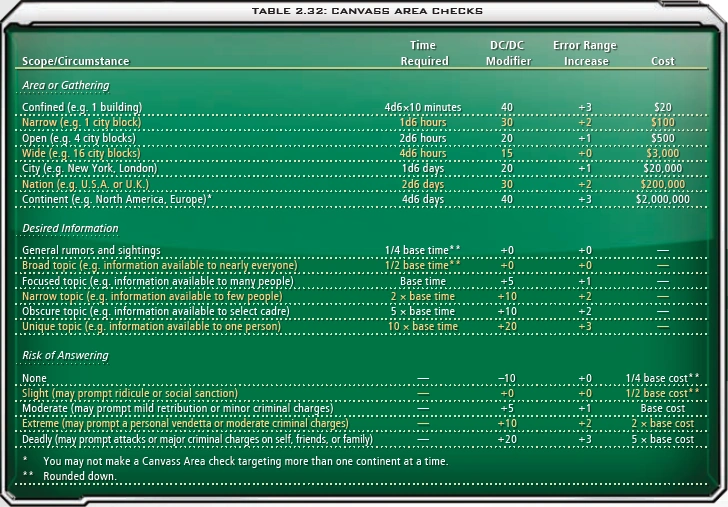Select row label 'Deadly (may prompt attacks or major criminal charges...)'
Image resolution: width=728 pixels, height=507 pixels.
[x=197, y=439]
